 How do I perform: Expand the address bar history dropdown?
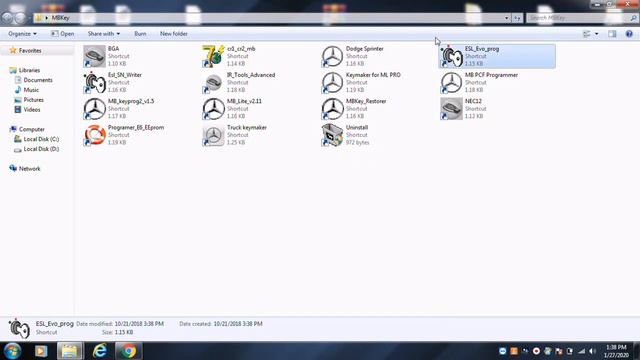click(x=507, y=18)
